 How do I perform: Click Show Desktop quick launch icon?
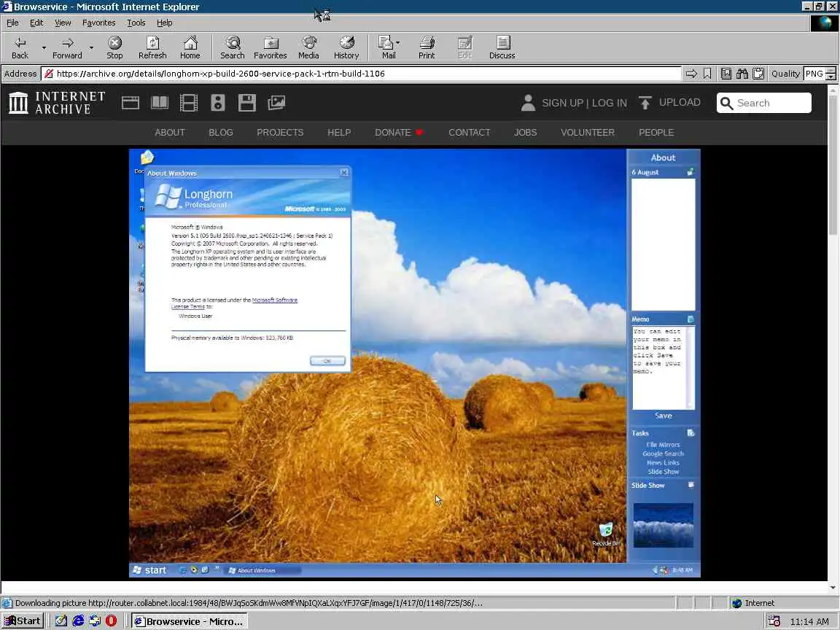click(61, 621)
